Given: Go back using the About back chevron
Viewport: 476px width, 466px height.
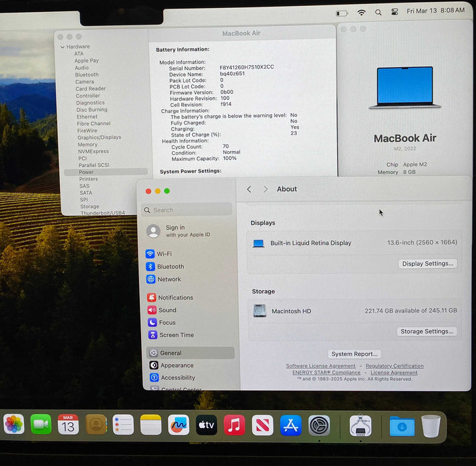Looking at the screenshot, I should pos(249,190).
